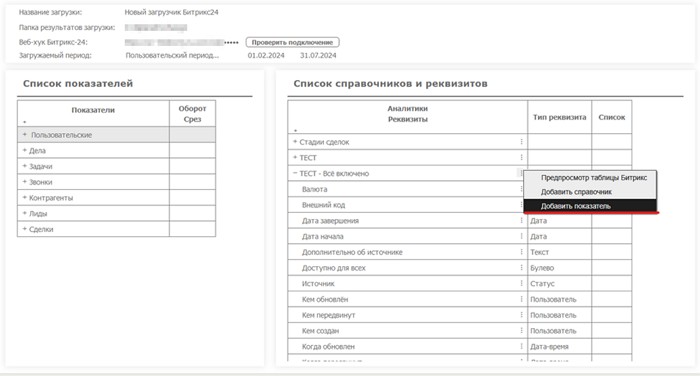Edit the end date 31.07.2024

coord(318,55)
